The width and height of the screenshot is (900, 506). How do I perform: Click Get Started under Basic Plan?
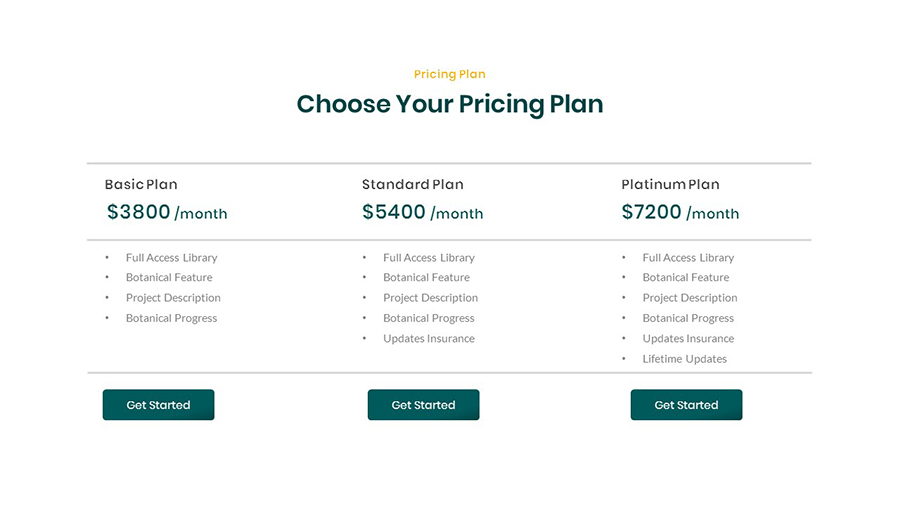(158, 405)
